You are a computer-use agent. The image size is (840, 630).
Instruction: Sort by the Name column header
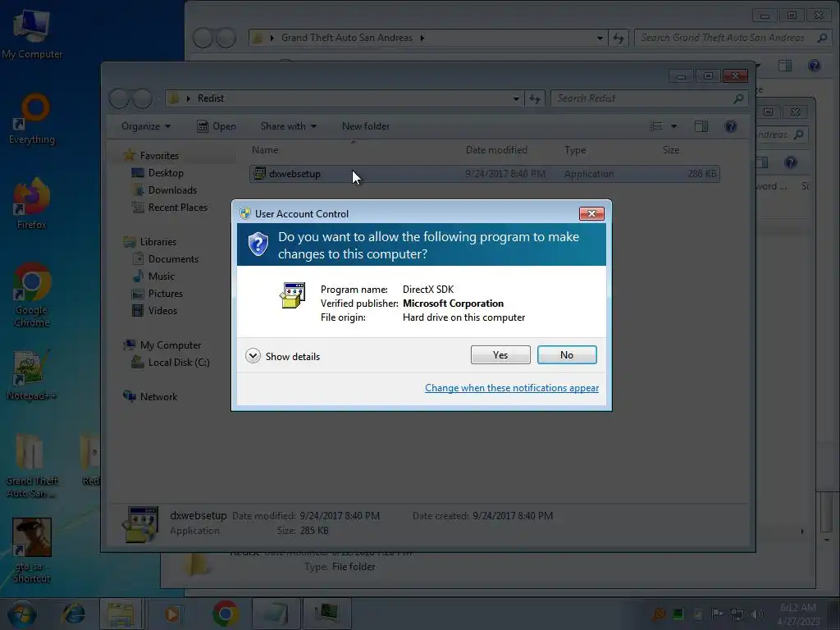click(x=265, y=150)
